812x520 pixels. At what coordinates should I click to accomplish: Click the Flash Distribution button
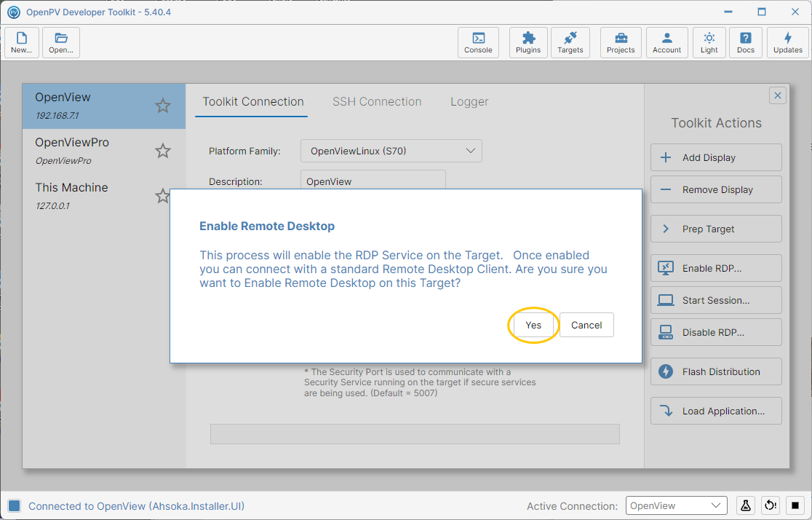tap(716, 371)
